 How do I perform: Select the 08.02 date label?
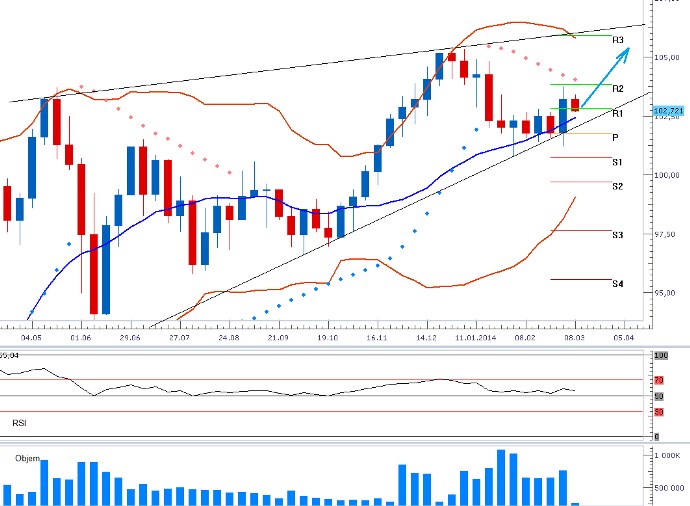point(525,338)
